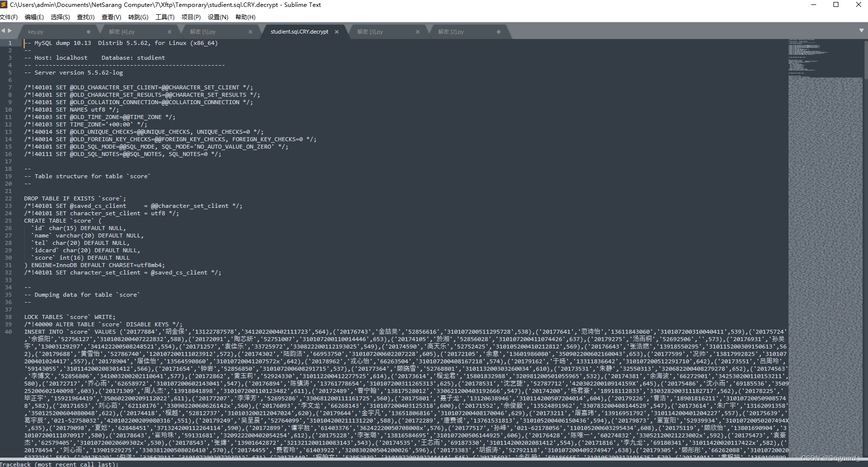This screenshot has width=868, height=467.
Task: Minimize the Sublime Text window
Action: click(814, 4)
